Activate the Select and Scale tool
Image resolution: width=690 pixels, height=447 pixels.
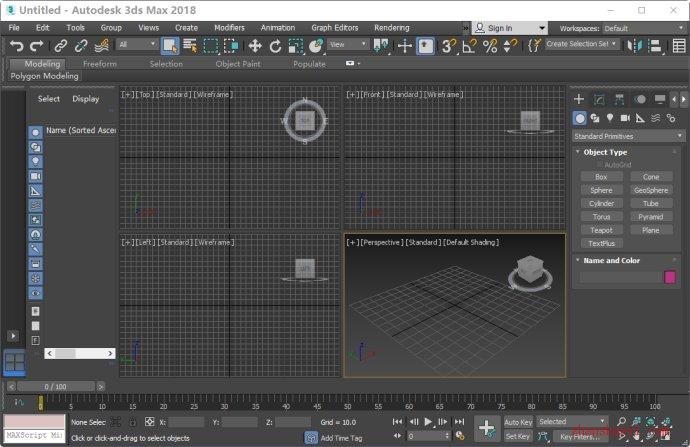[296, 46]
